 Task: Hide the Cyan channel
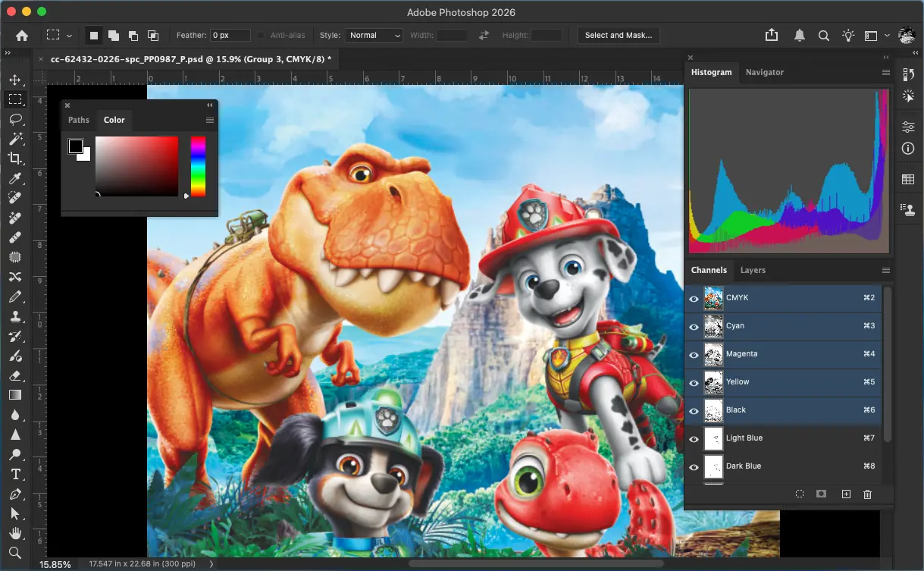[694, 327]
